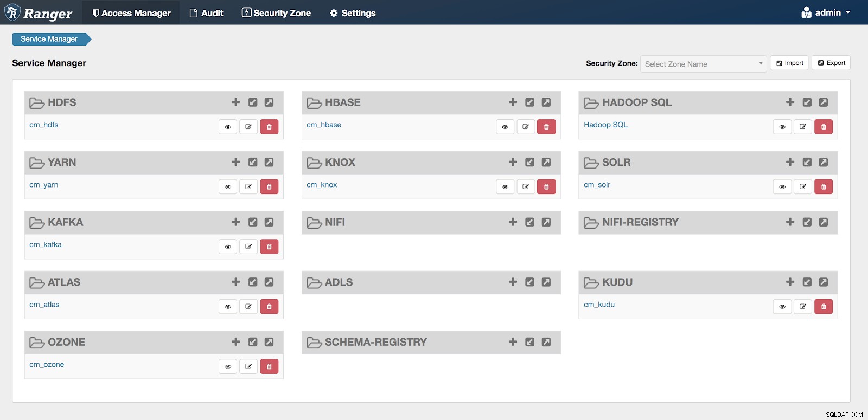This screenshot has height=420, width=868.
Task: Edit the cm_ozone service
Action: tap(248, 366)
